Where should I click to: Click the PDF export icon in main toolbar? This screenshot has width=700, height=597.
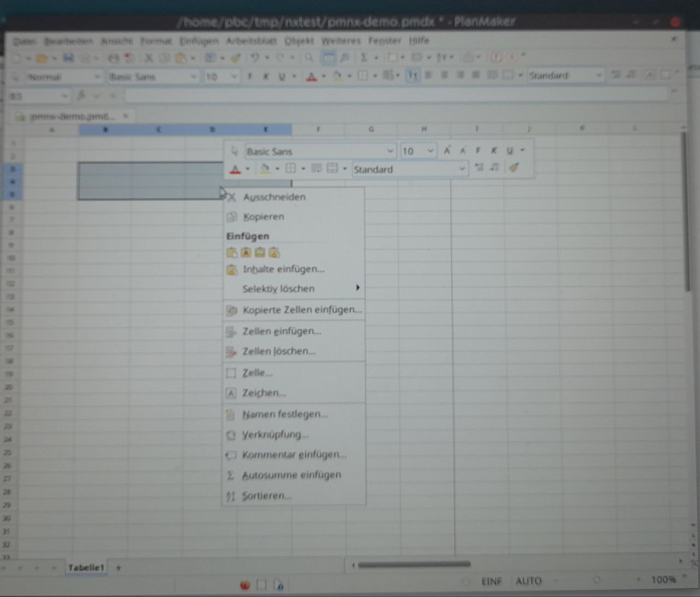[x=129, y=57]
